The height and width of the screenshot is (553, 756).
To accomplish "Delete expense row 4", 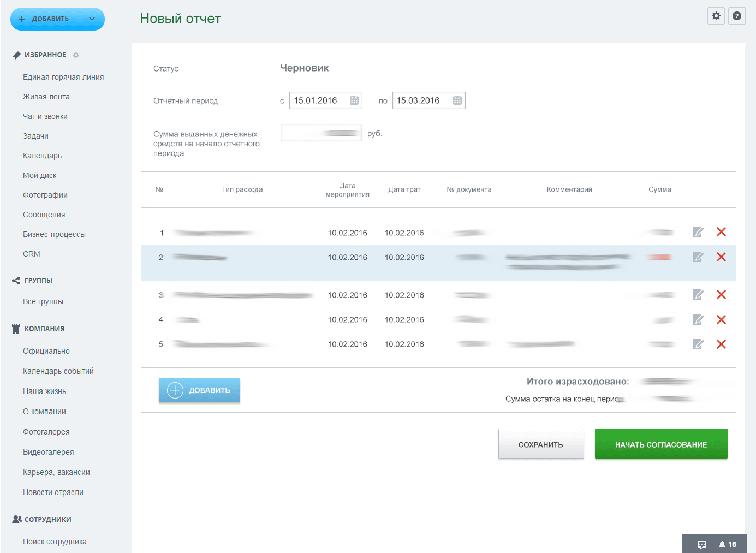I will 721,320.
